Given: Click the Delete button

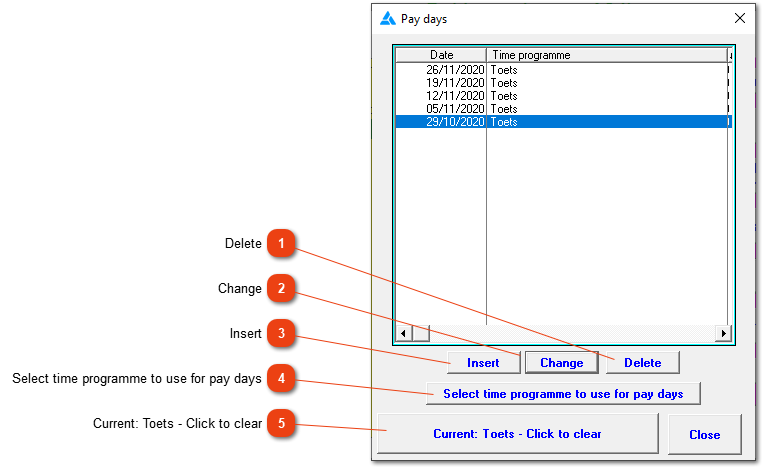Looking at the screenshot, I should click(x=642, y=363).
